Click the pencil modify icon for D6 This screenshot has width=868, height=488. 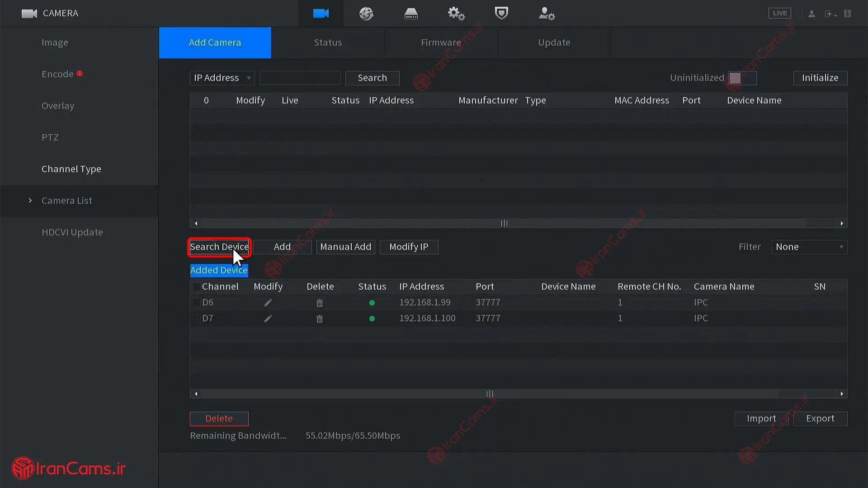click(x=268, y=303)
